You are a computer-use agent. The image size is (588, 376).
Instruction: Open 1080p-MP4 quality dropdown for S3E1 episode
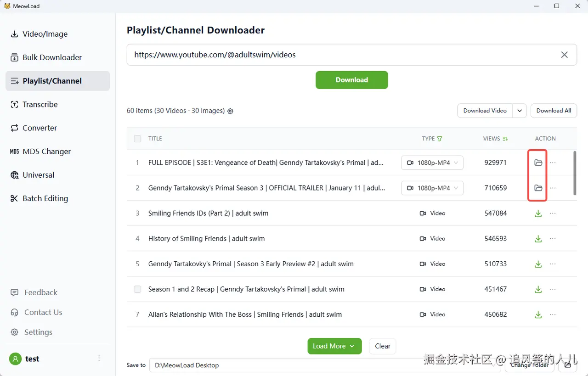tap(432, 163)
